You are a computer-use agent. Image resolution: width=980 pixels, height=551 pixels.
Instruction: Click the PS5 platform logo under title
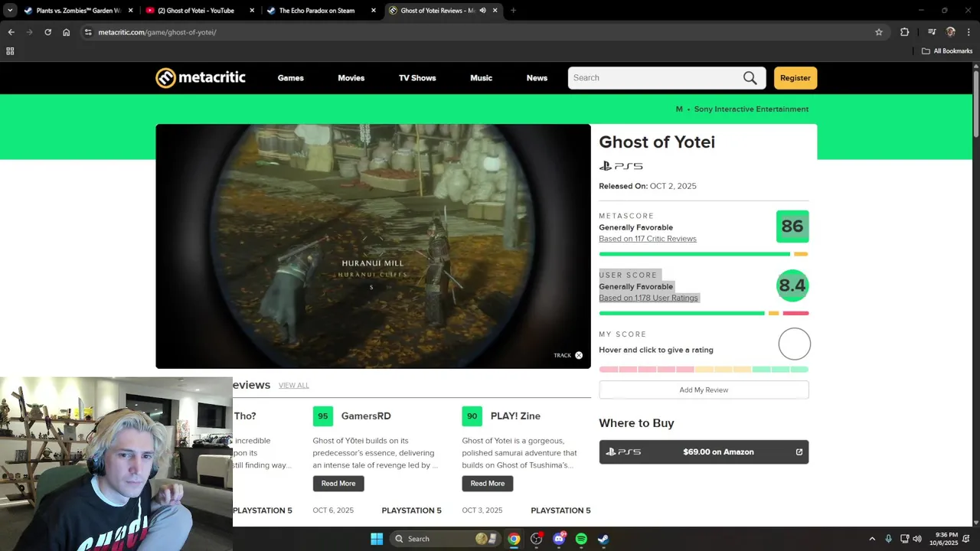(621, 166)
